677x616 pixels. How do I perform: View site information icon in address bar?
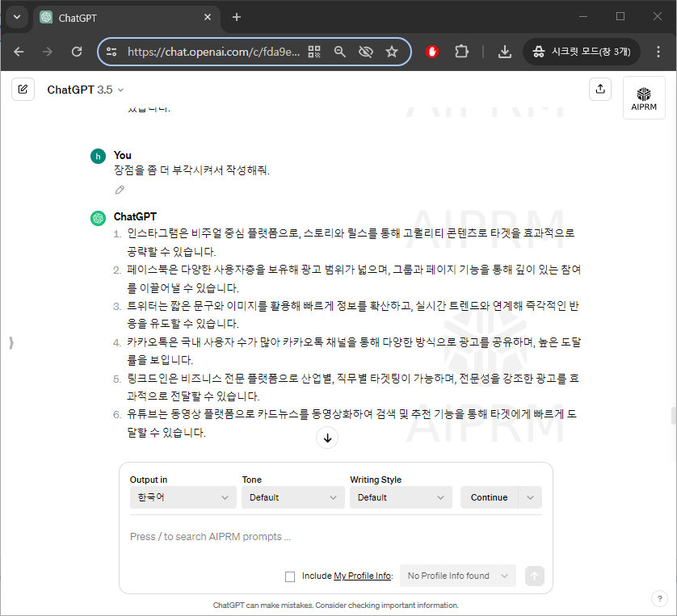tap(111, 52)
